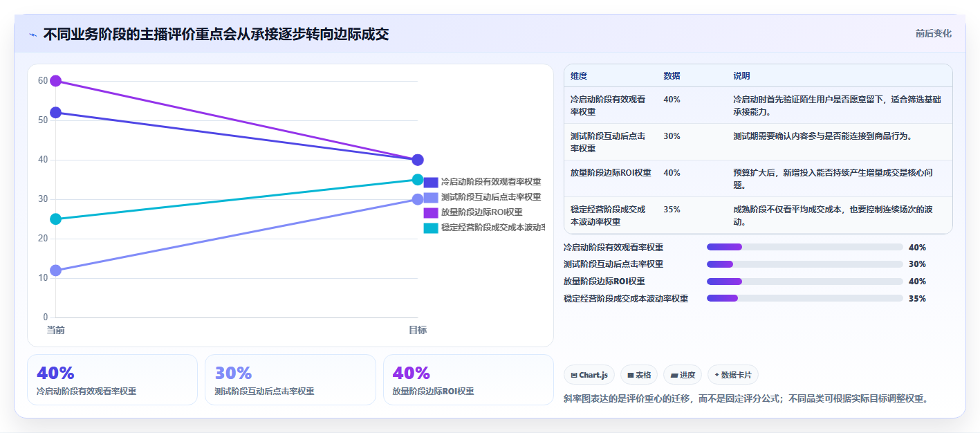Click the 说明 table column header
The width and height of the screenshot is (980, 433).
pyautogui.click(x=741, y=76)
